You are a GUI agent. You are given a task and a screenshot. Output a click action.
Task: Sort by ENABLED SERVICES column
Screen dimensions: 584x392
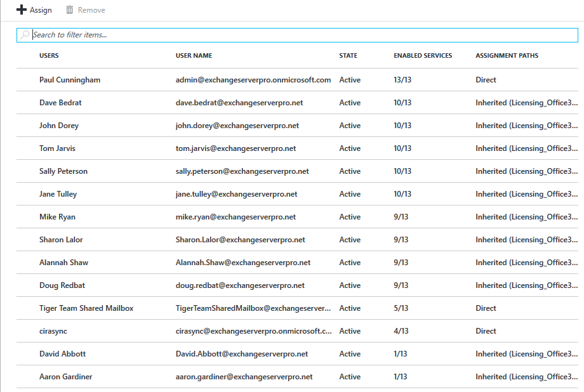coord(423,55)
